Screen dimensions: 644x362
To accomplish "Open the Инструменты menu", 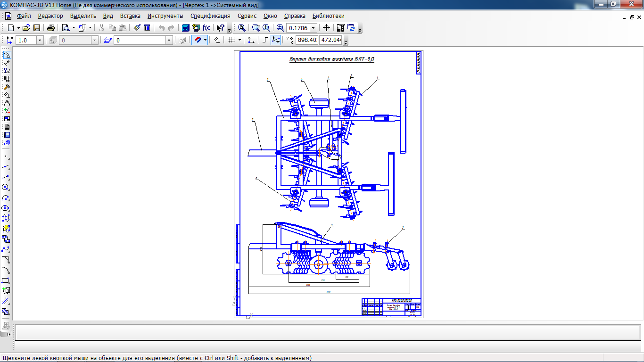I will click(x=165, y=16).
